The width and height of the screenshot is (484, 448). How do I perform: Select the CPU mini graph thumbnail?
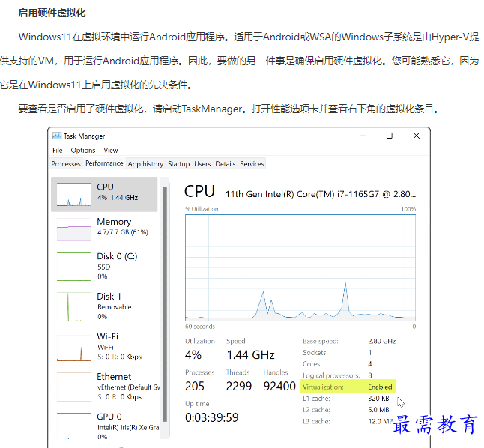(x=74, y=195)
